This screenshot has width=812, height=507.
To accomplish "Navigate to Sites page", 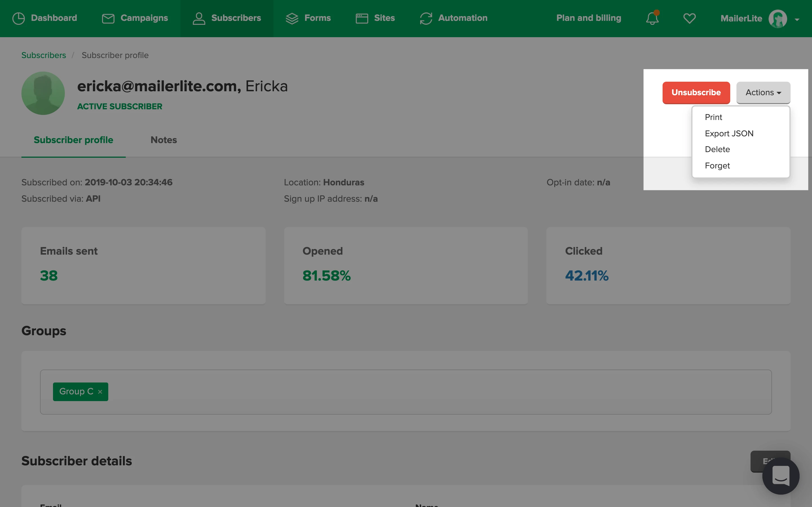I will (x=375, y=18).
